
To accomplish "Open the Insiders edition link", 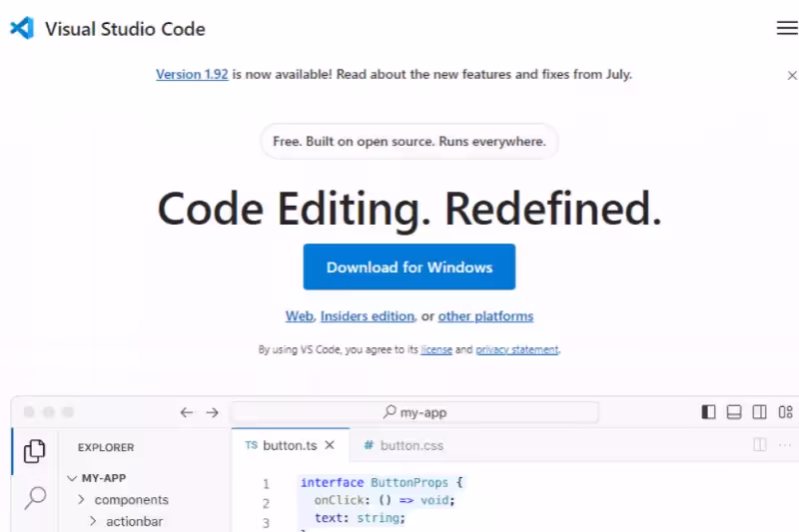I will (x=367, y=316).
